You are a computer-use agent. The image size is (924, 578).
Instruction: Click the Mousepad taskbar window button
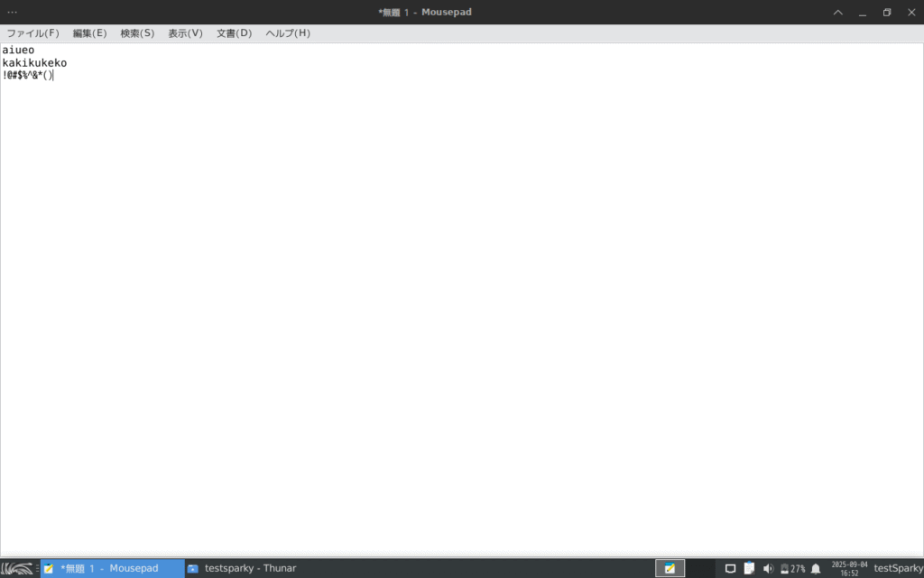[112, 568]
